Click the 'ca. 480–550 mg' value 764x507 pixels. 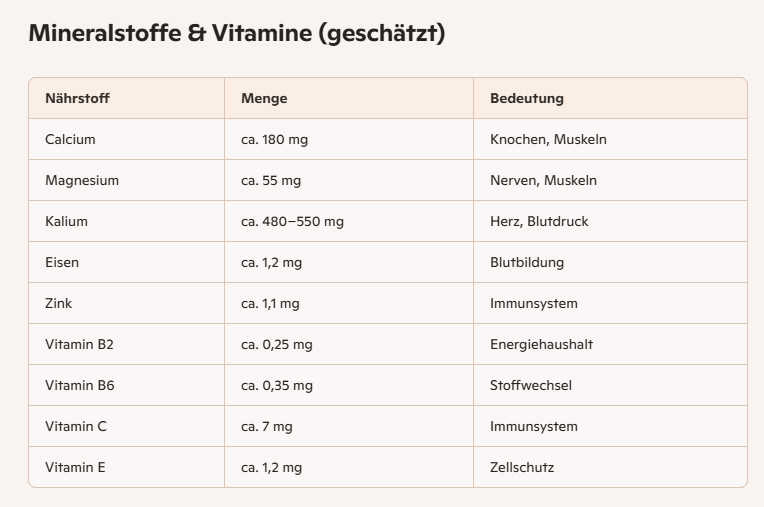click(x=292, y=221)
